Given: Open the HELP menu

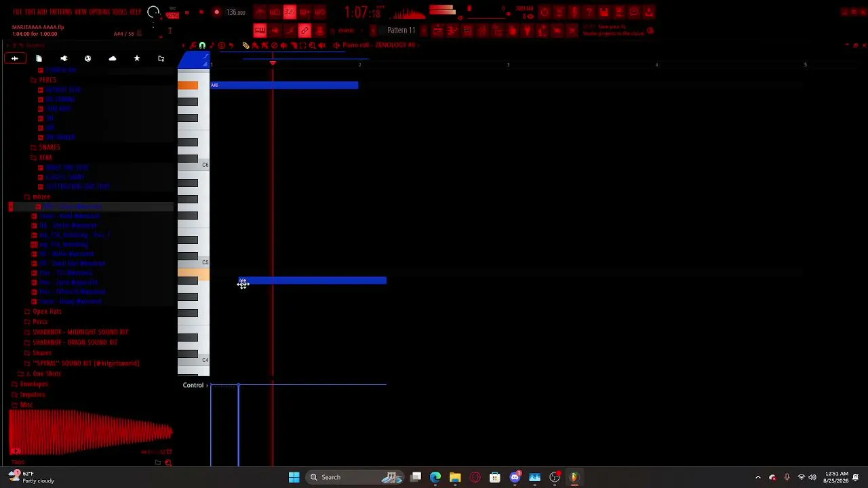Looking at the screenshot, I should (135, 12).
